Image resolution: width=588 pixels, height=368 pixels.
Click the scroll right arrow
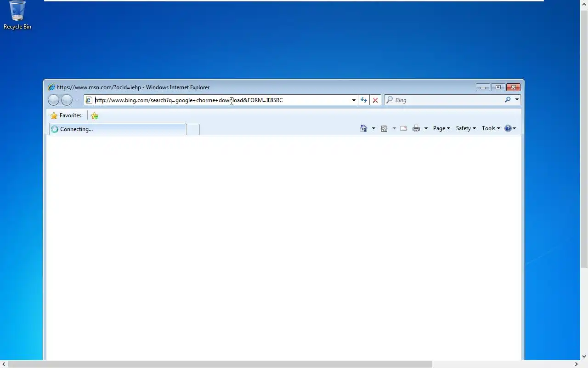click(x=576, y=364)
